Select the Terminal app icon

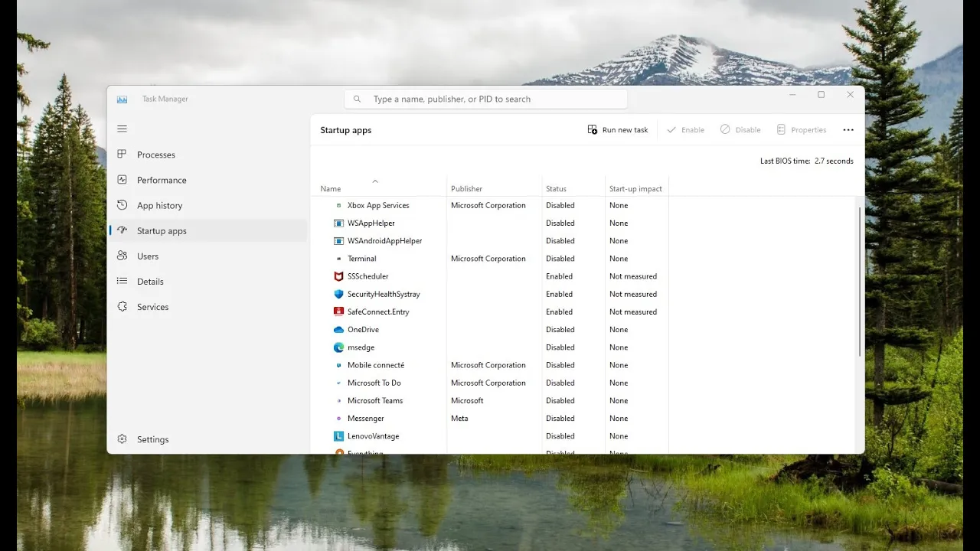click(339, 259)
